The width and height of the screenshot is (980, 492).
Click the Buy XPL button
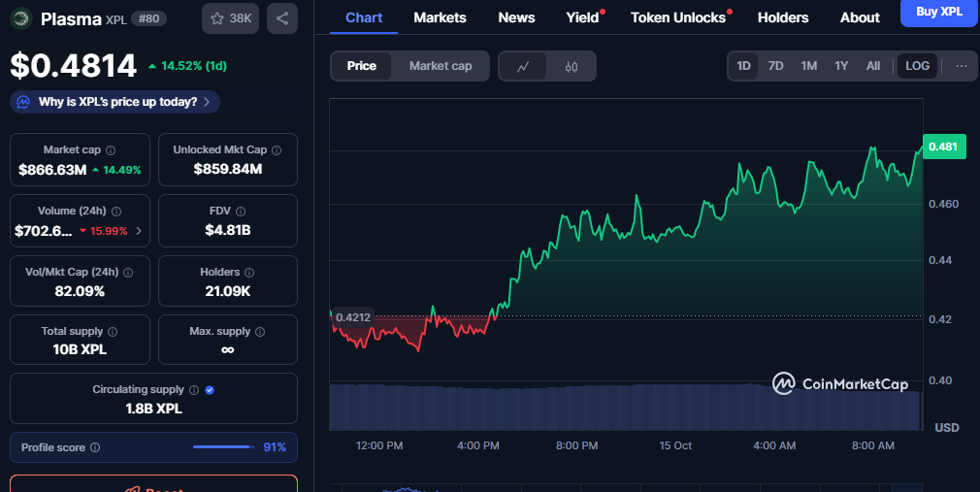click(939, 13)
